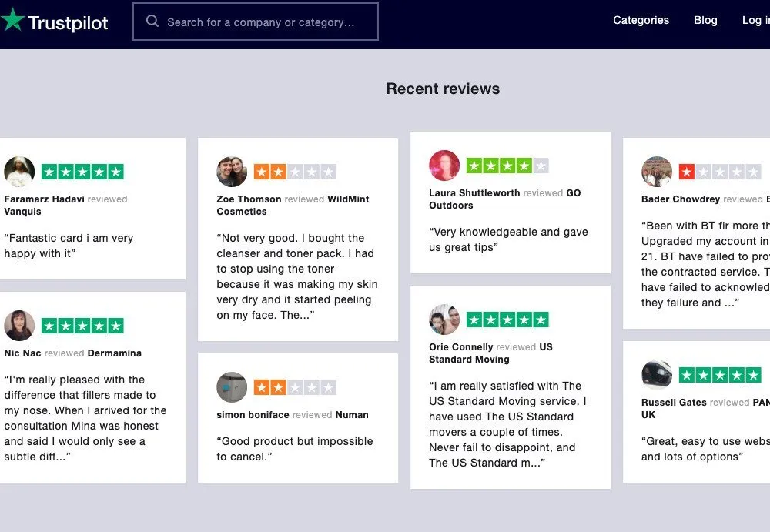The width and height of the screenshot is (770, 532).
Task: Click Russell Gates' helmet avatar
Action: [657, 375]
